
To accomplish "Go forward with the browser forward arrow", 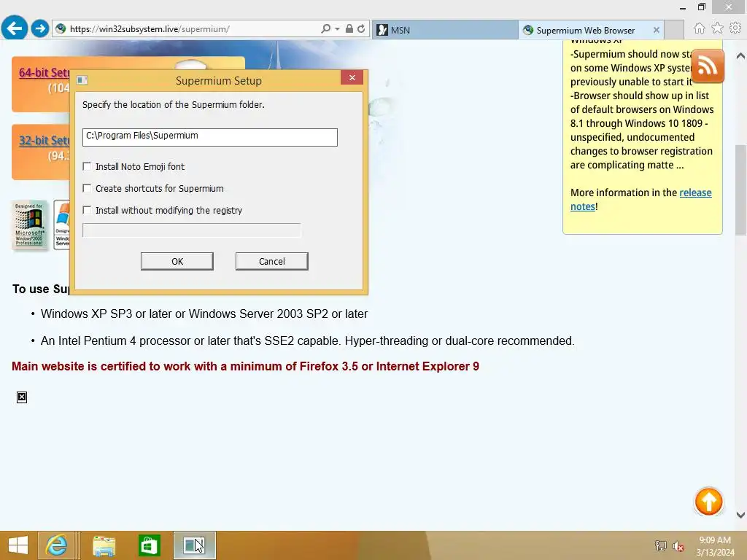I will tap(40, 28).
